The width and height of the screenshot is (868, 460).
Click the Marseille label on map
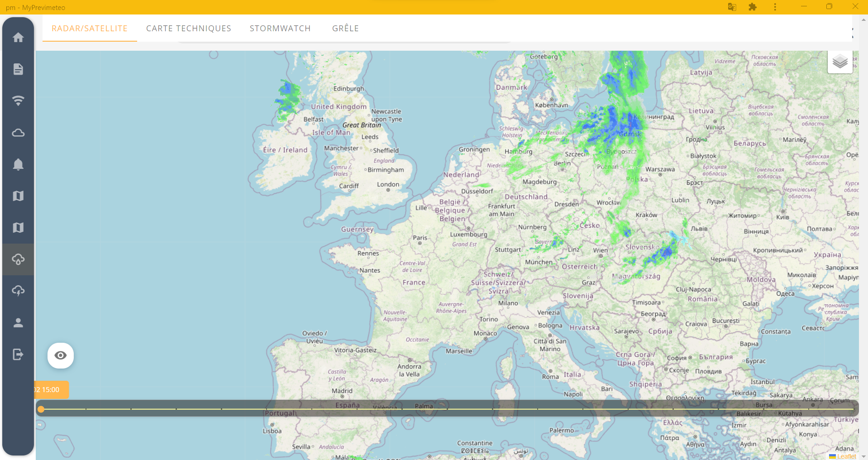coord(459,351)
